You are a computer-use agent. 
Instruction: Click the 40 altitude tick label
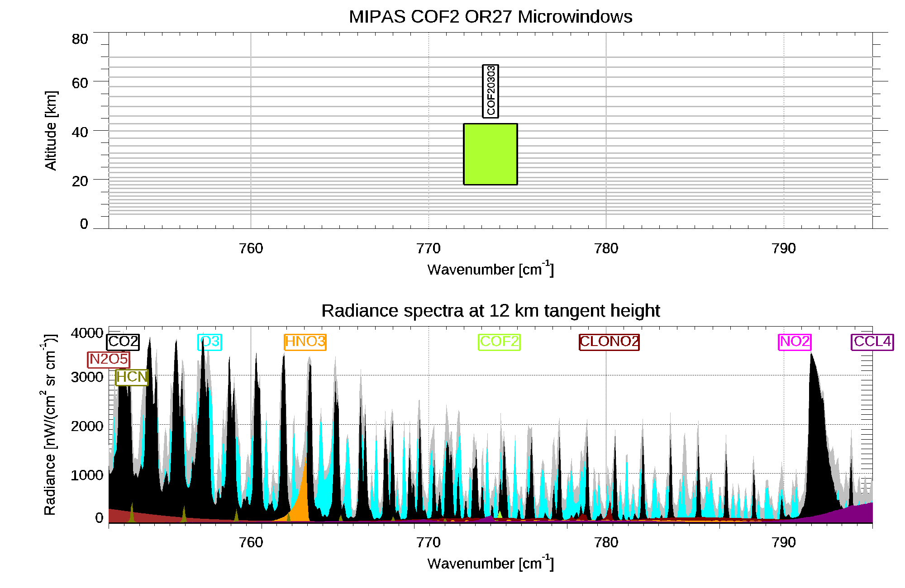(x=80, y=132)
